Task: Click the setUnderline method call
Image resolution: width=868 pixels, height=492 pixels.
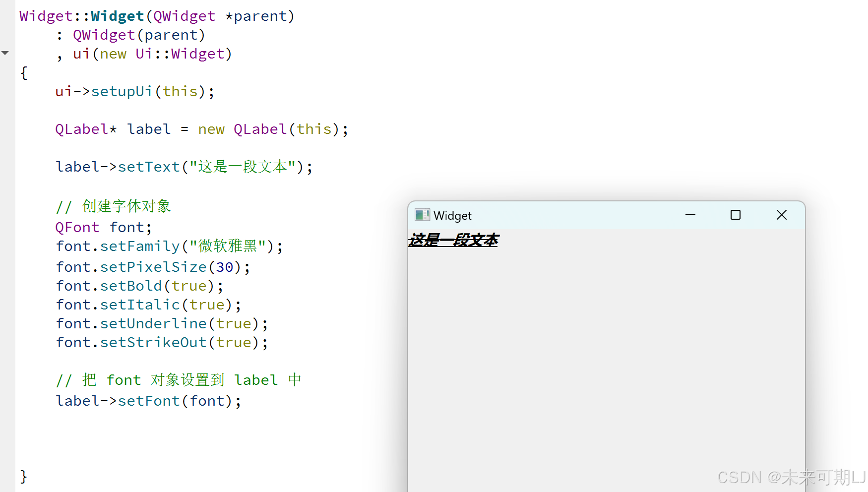Action: [x=153, y=323]
